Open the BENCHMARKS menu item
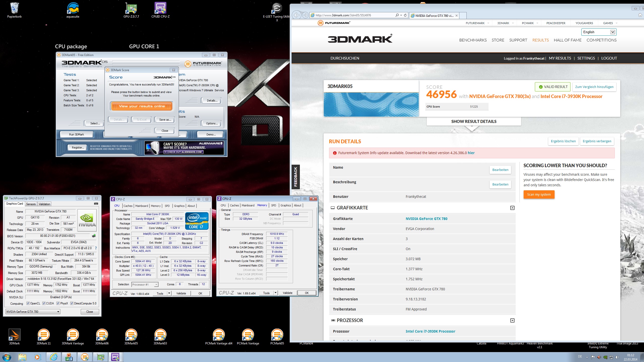644x362 pixels. point(473,40)
